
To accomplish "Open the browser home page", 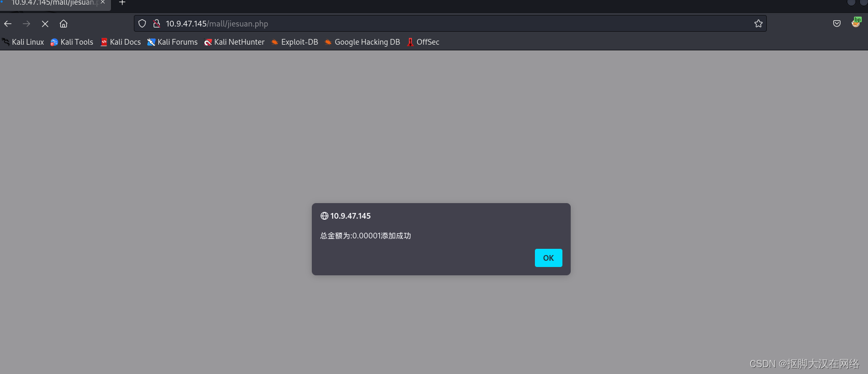I will [63, 24].
